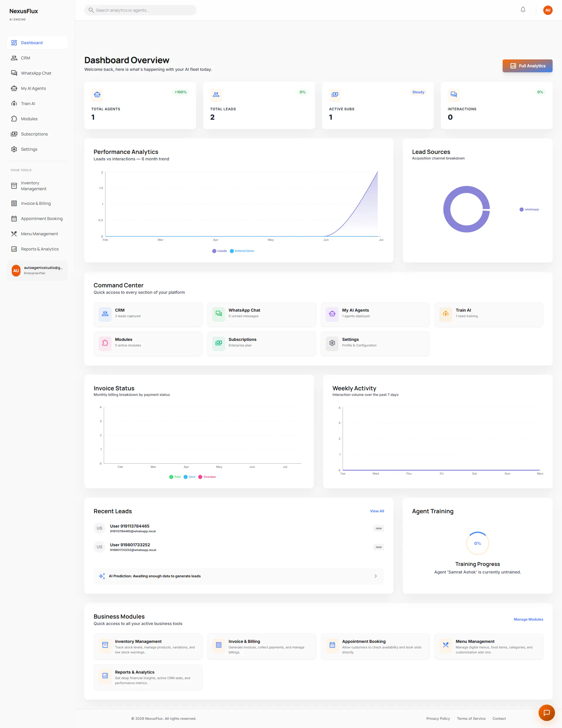Click the Full Analytics button
This screenshot has width=562, height=728.
coord(527,66)
